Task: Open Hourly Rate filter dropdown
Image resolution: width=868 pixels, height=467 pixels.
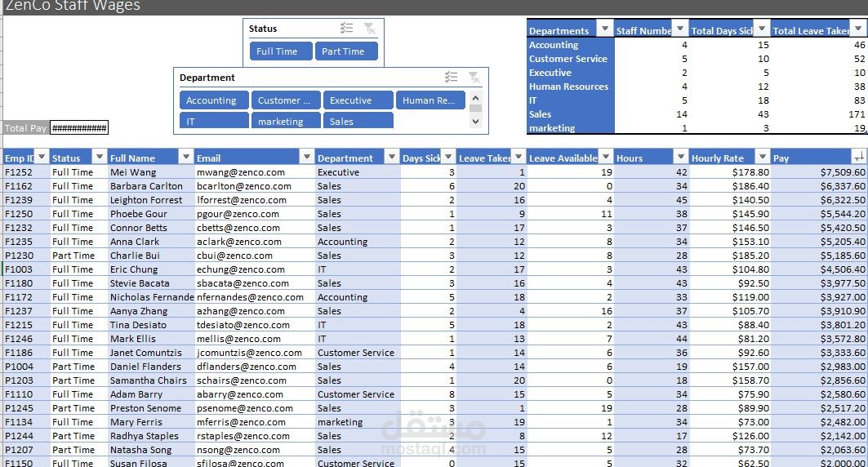Action: point(763,157)
